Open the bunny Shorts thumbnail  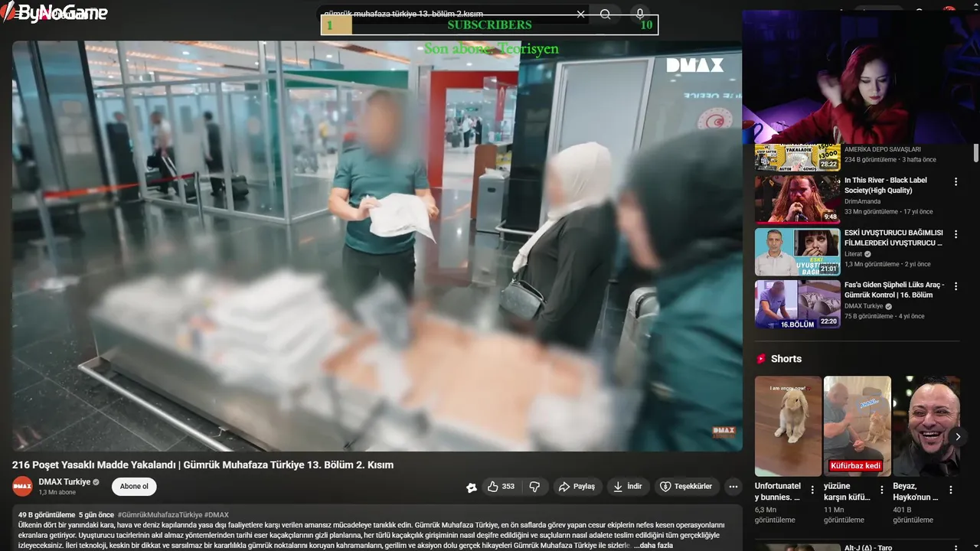(x=788, y=425)
